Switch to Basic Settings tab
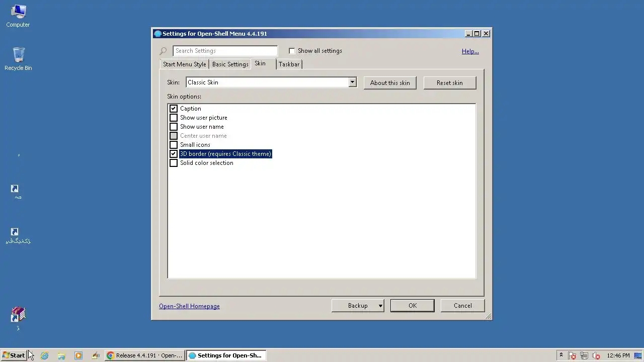 (230, 64)
